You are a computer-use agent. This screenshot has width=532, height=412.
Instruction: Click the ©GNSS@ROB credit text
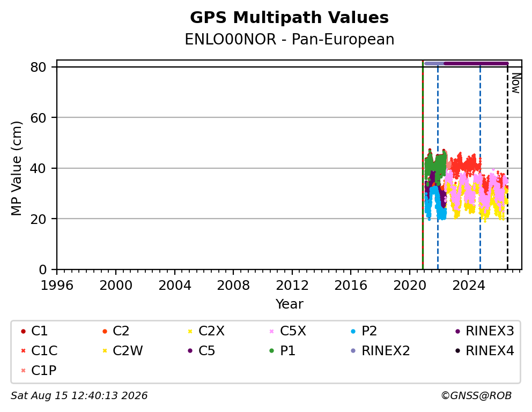[x=476, y=395]
